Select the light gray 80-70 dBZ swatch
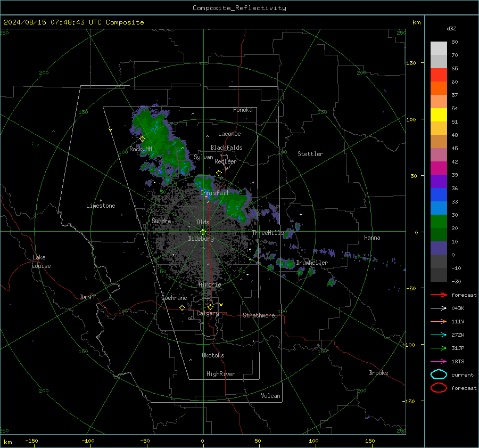The height and width of the screenshot is (448, 479). tap(439, 48)
